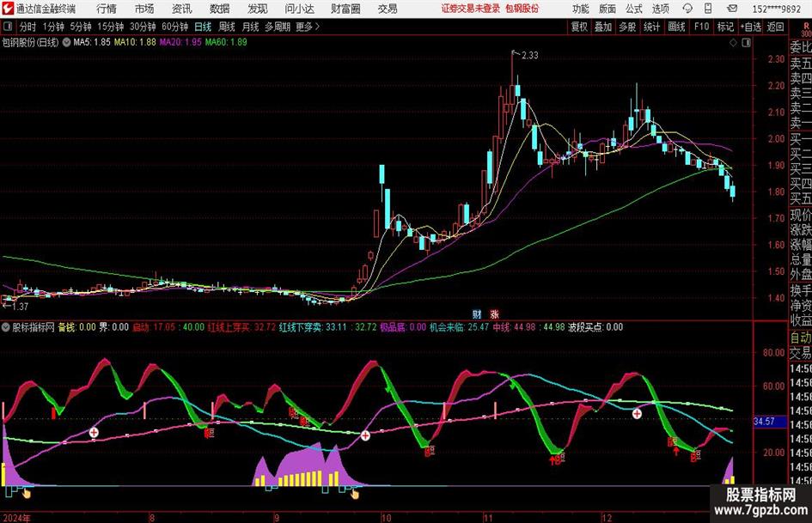Switch to 30分钟 period tab
Viewport: 812px width, 523px height.
point(143,27)
